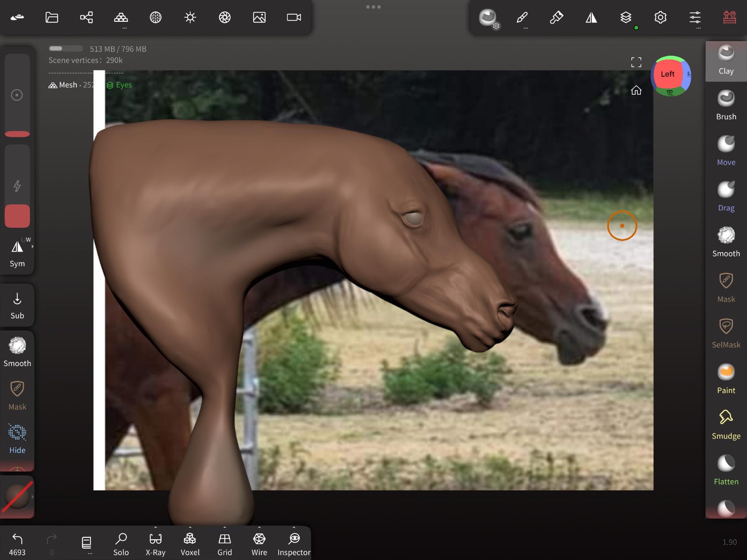This screenshot has width=747, height=560.
Task: Click the Left view orientation cube
Action: [x=668, y=74]
